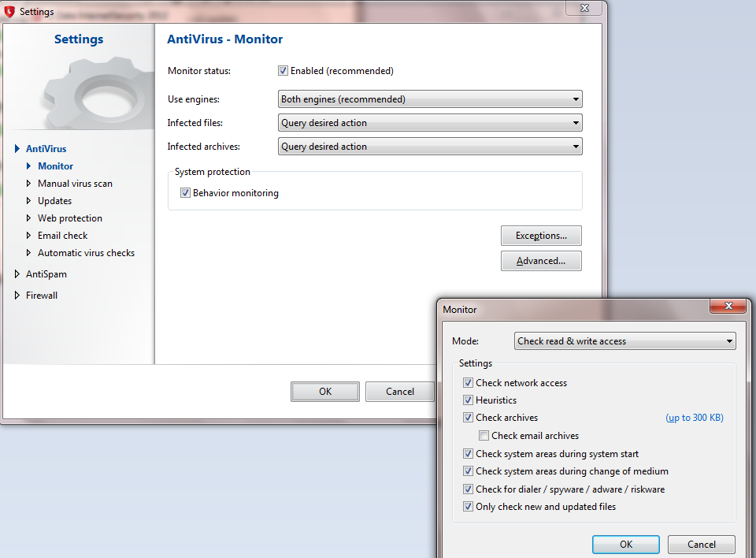The width and height of the screenshot is (756, 558).
Task: Open Automatic virus checks page
Action: (x=87, y=253)
